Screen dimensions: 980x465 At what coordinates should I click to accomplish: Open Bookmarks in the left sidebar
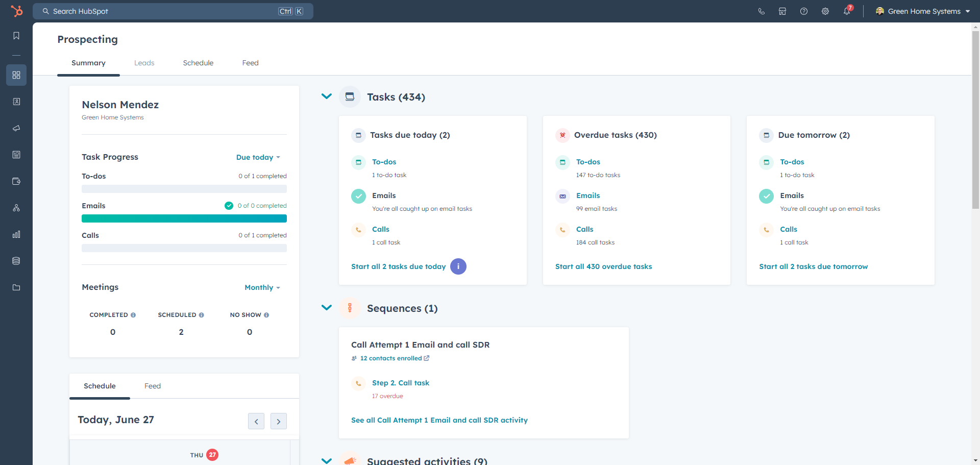[16, 36]
